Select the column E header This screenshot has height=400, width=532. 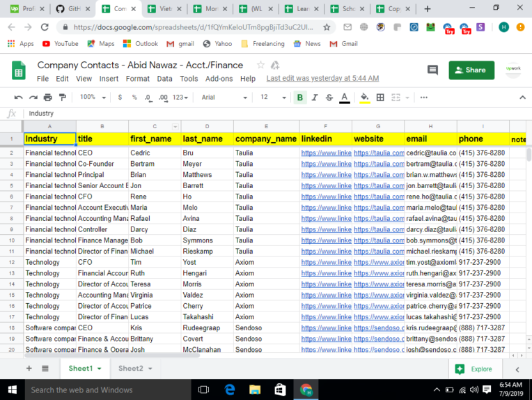[x=266, y=126]
